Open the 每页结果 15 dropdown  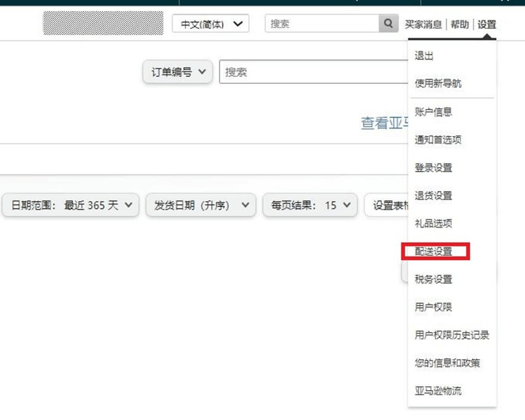pyautogui.click(x=310, y=205)
